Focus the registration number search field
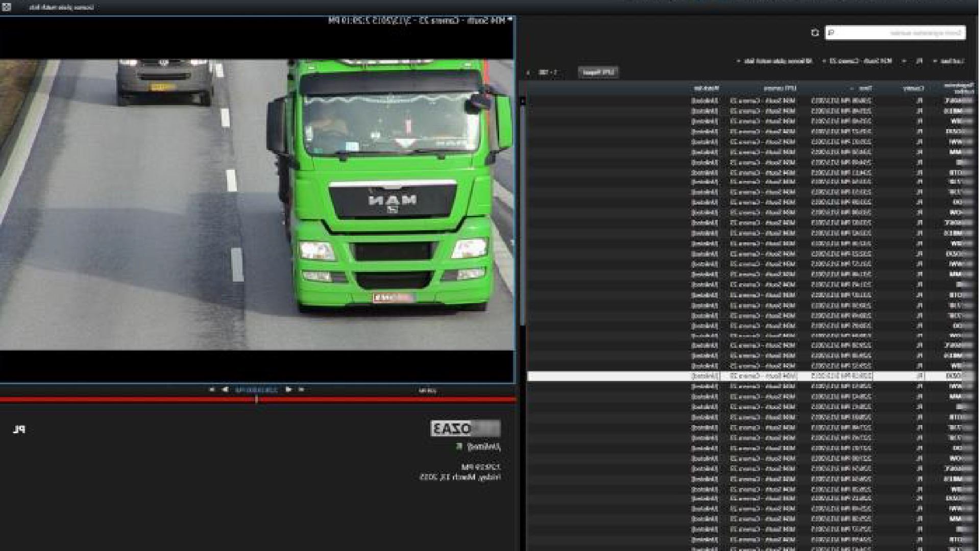Viewport: 980px width, 551px height. tap(895, 33)
